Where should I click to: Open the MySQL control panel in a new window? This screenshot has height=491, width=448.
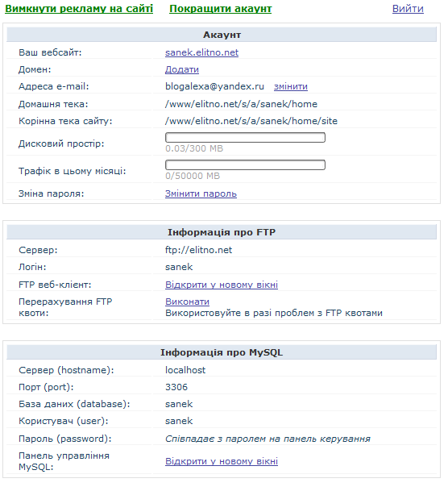(x=222, y=461)
